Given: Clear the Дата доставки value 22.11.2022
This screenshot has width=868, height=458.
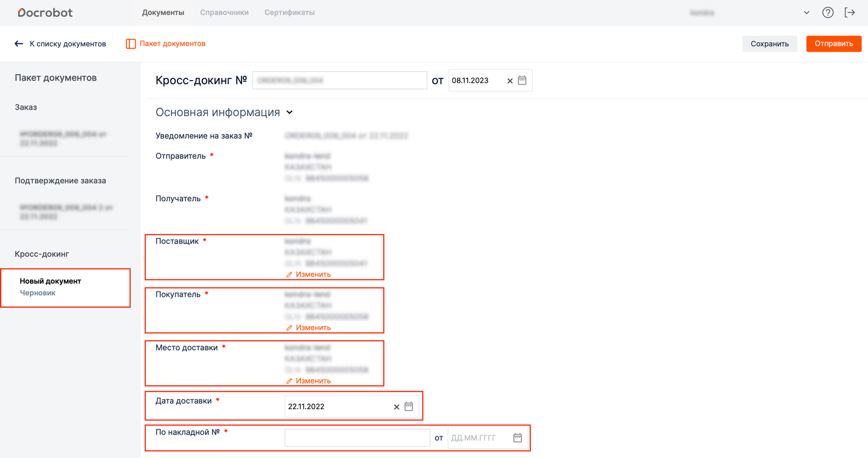Looking at the screenshot, I should pyautogui.click(x=397, y=407).
